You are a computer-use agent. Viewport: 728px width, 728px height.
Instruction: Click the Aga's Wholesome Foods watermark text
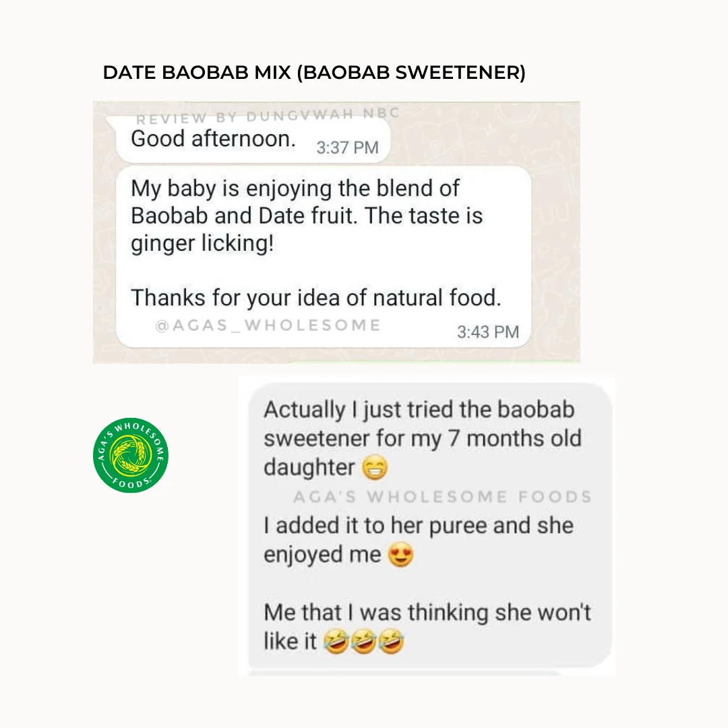(x=442, y=497)
